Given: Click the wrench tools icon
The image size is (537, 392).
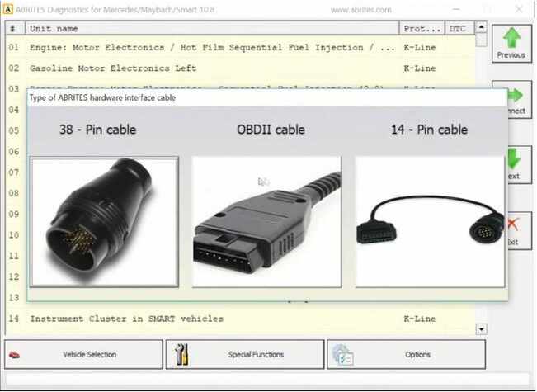Looking at the screenshot, I should [x=181, y=354].
